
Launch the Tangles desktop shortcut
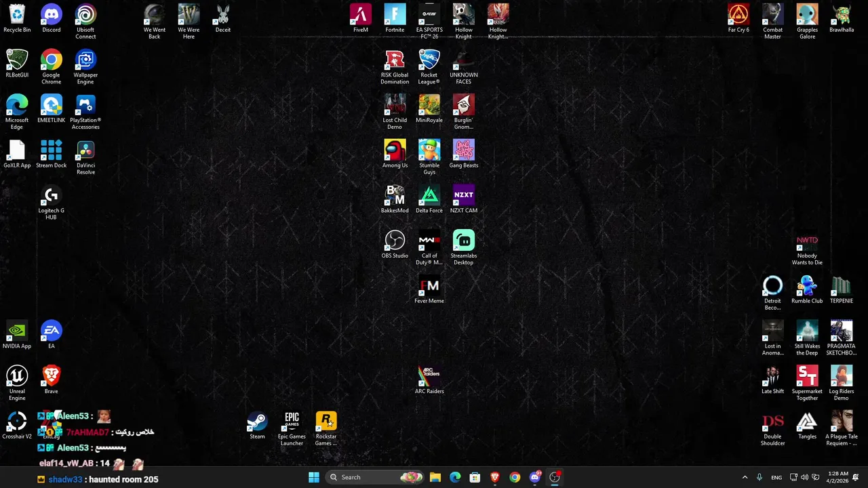click(x=807, y=426)
